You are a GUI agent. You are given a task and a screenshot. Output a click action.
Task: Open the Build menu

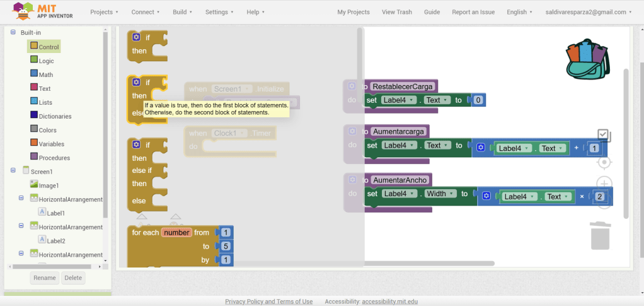pos(183,12)
